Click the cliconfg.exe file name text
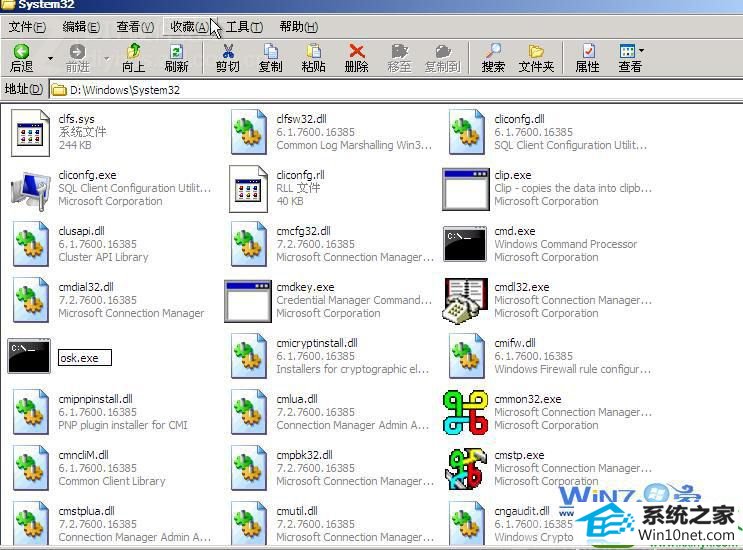This screenshot has width=743, height=550. point(87,175)
